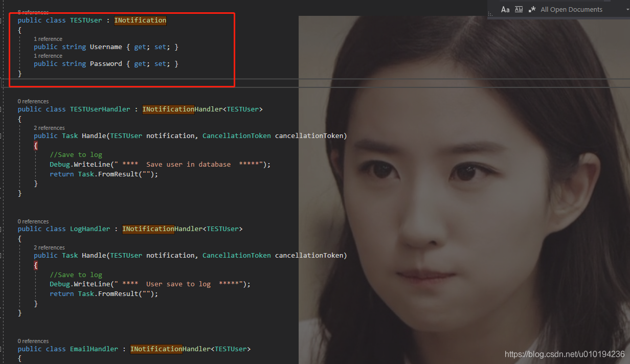Click '//Save to log' comment inside LogHandler
The height and width of the screenshot is (364, 630).
76,275
